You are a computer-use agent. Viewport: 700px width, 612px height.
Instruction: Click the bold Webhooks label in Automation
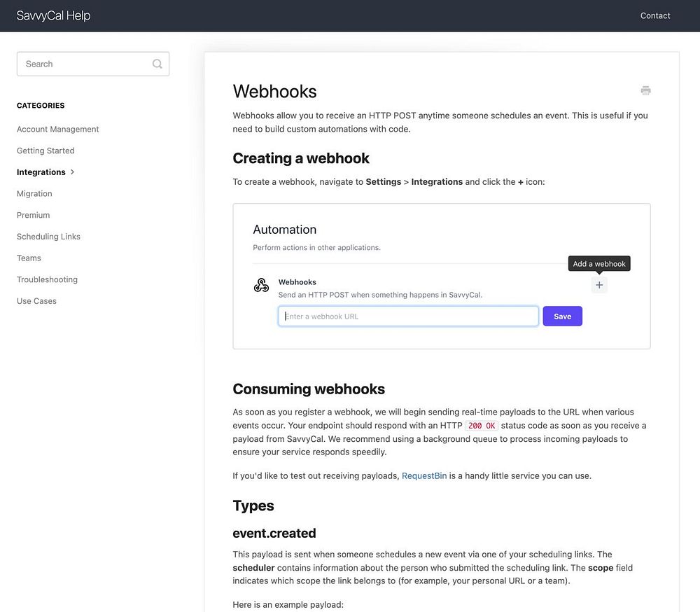[x=297, y=282]
